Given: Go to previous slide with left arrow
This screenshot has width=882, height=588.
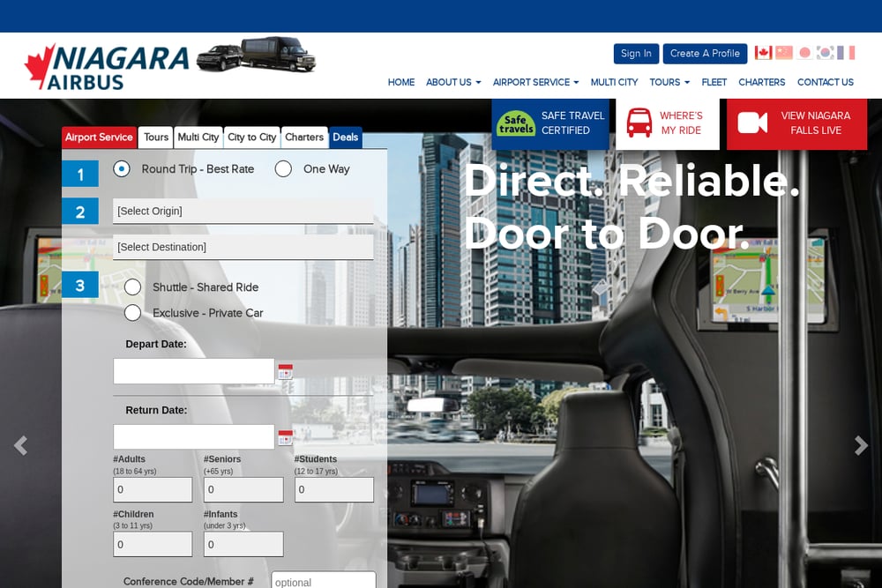Looking at the screenshot, I should (21, 445).
